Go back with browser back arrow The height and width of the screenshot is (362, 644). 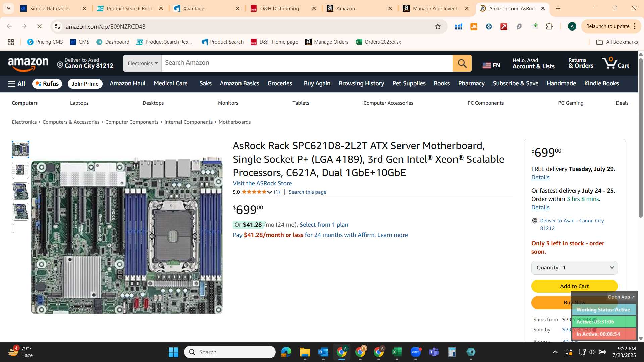(x=9, y=26)
